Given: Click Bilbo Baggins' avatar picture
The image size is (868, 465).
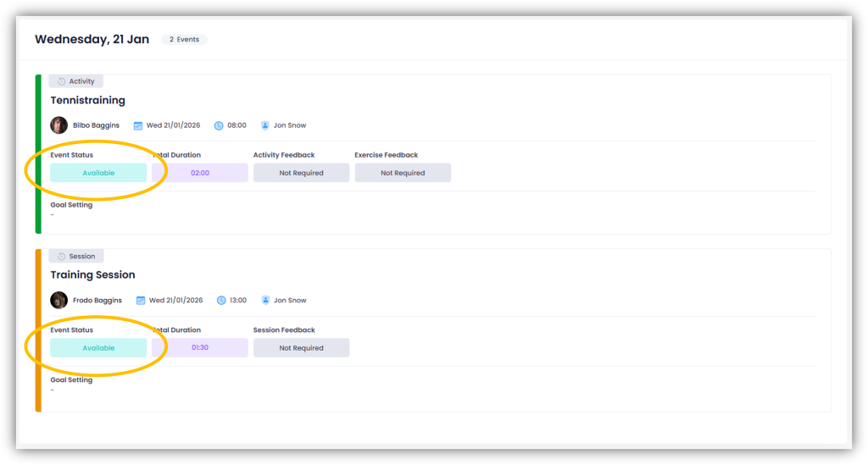Looking at the screenshot, I should 58,125.
